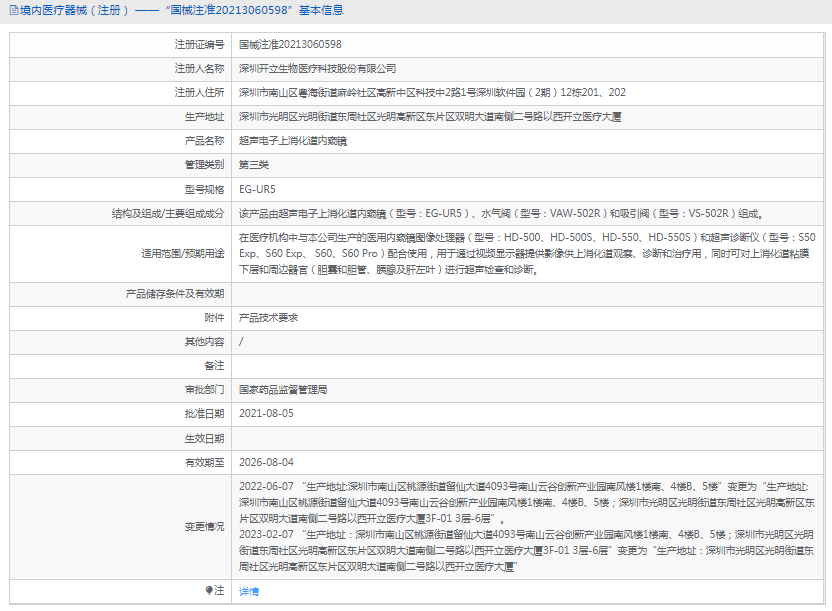Screen dimensions: 832x611
Task: Click the 第三类 management category value
Action: (x=254, y=165)
